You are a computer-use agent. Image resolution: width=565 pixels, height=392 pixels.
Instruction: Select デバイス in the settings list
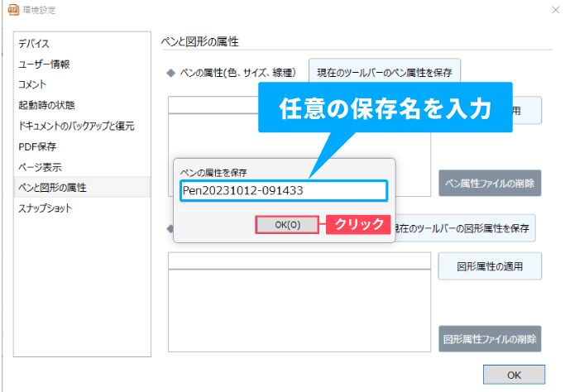tap(34, 43)
